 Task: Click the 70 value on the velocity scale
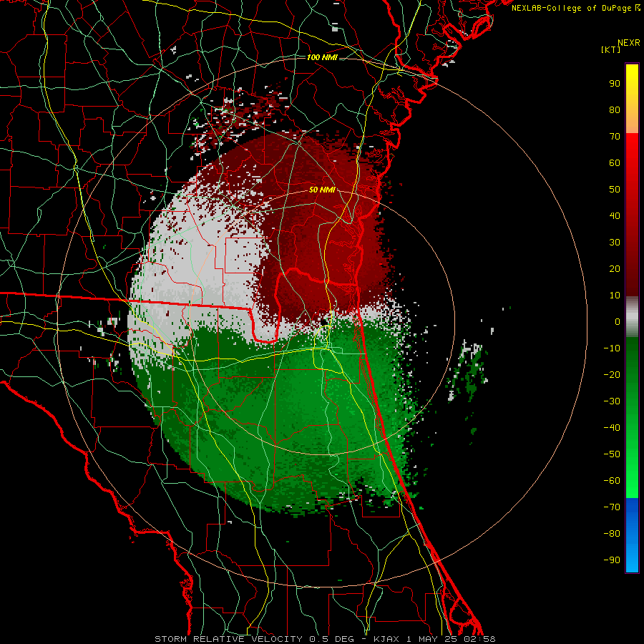tap(615, 137)
